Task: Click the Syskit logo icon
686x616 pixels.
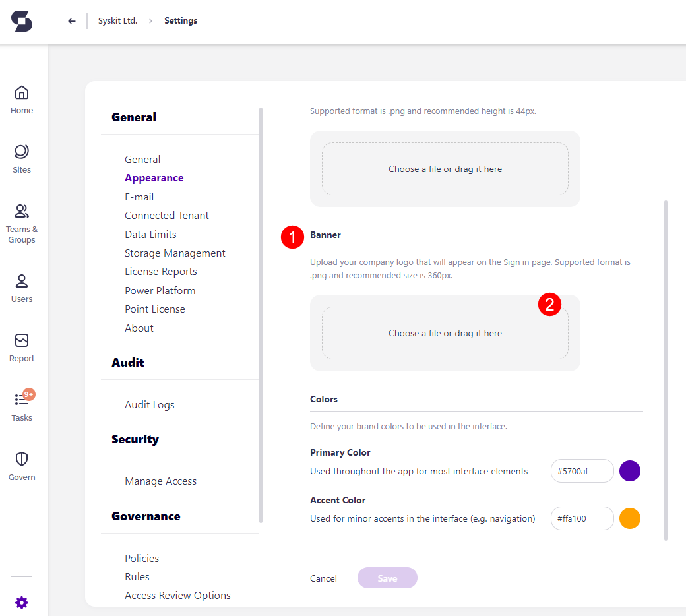Action: [x=22, y=21]
